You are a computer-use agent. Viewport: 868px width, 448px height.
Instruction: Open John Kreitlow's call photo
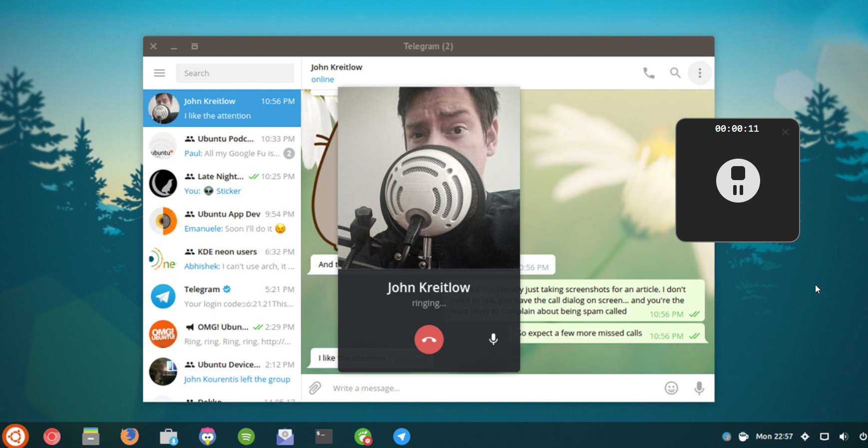[429, 178]
